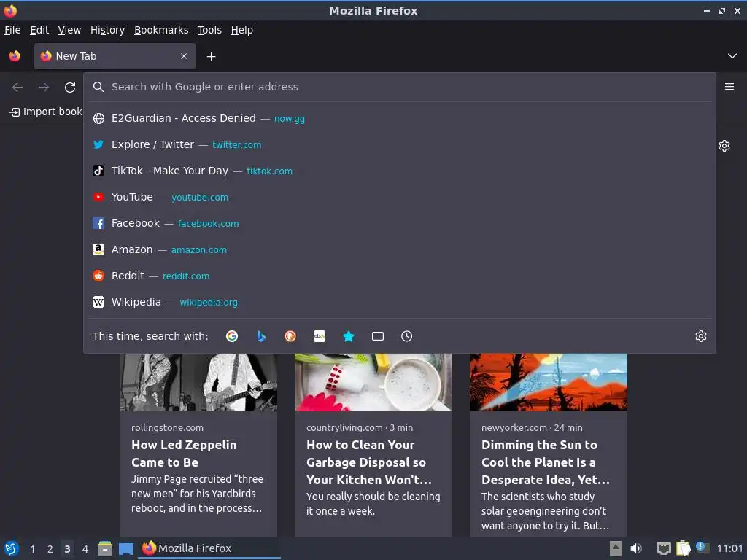
Task: Read Dimming the Sun newyorker article
Action: coord(546,462)
